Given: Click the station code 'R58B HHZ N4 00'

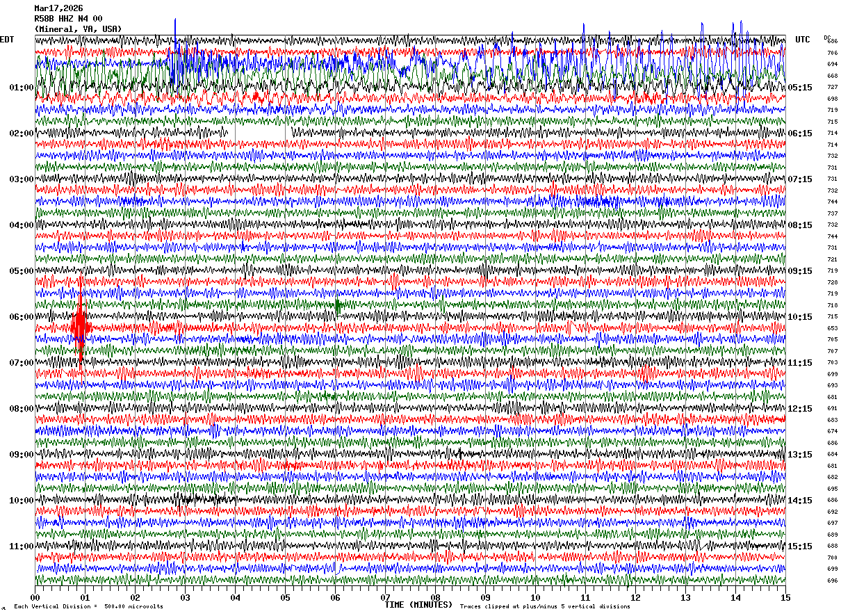Looking at the screenshot, I should point(68,19).
